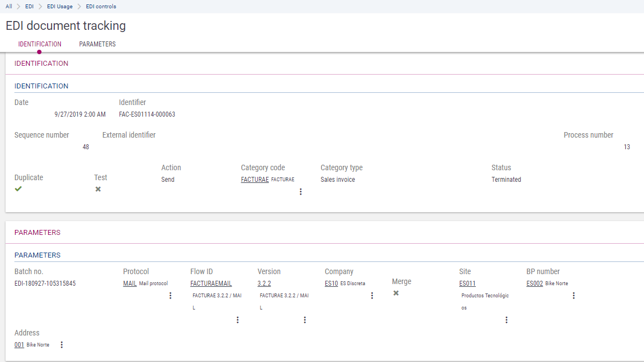The width and height of the screenshot is (644, 362).
Task: Open the three-dot menu under Site ES011
Action: pyautogui.click(x=506, y=320)
